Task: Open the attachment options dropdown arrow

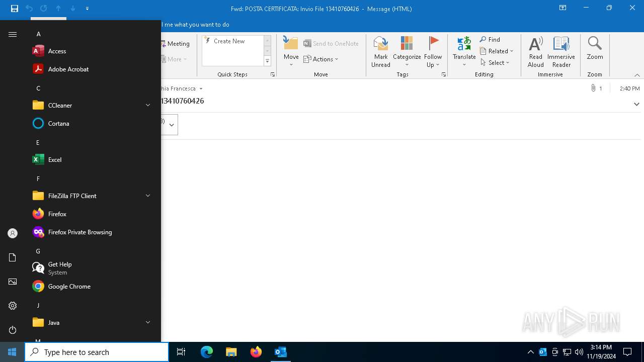Action: tap(172, 125)
